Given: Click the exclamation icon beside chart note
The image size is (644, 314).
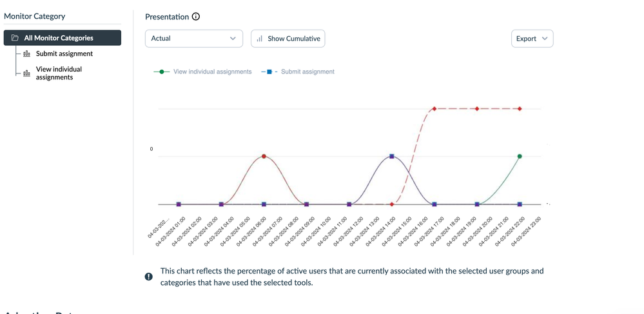Looking at the screenshot, I should 149,277.
